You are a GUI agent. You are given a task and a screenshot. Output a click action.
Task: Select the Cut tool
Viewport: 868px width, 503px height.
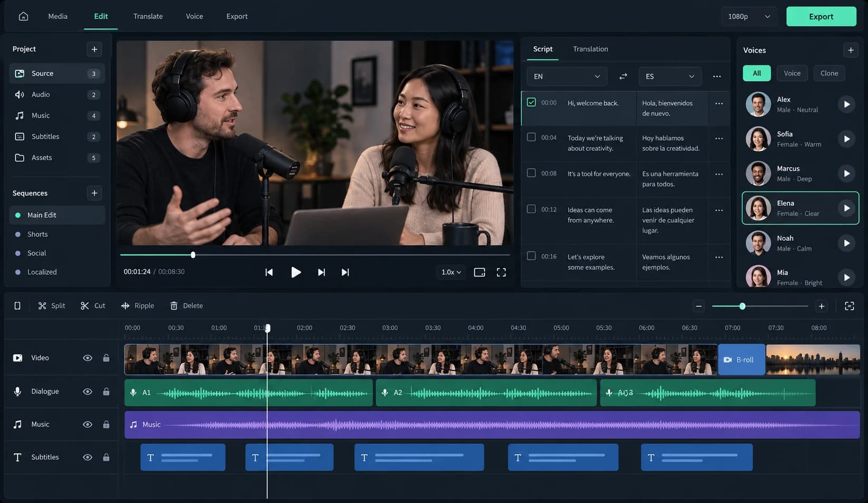pyautogui.click(x=93, y=305)
